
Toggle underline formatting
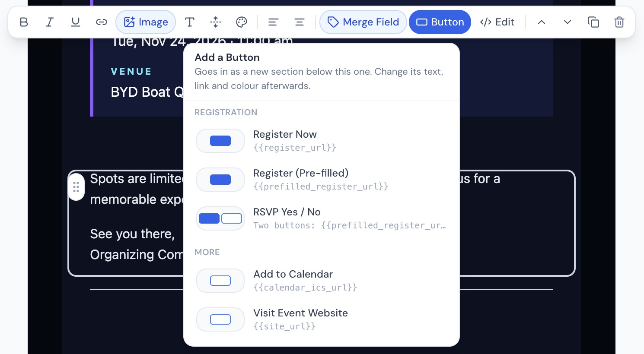(76, 22)
